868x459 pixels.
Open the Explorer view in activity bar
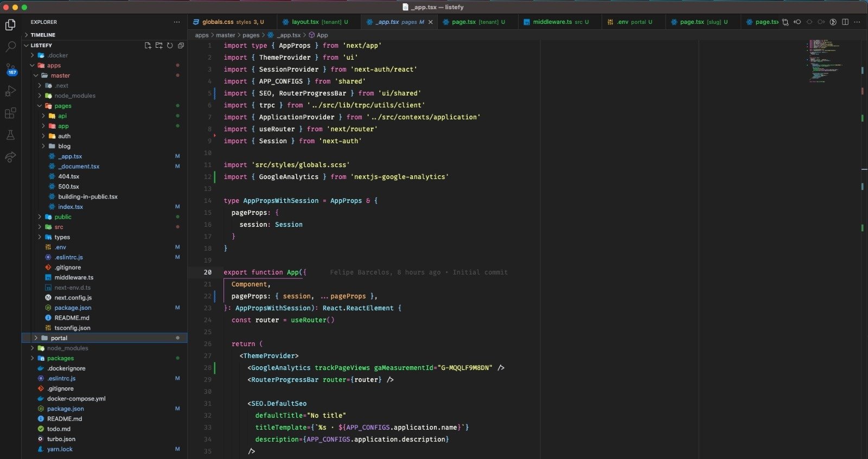click(x=10, y=24)
